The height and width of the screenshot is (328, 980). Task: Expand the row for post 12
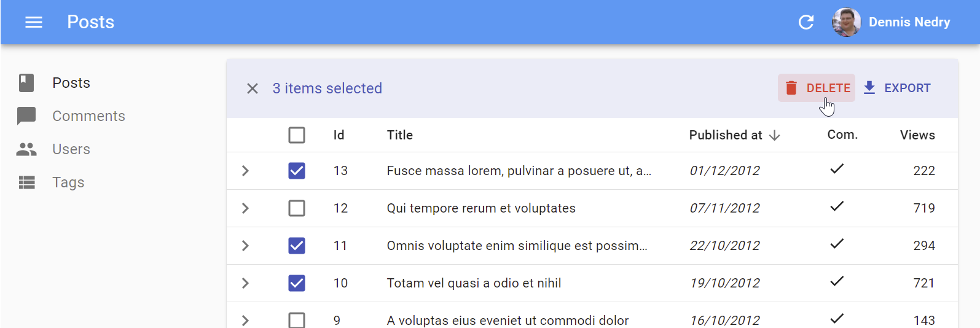pos(245,208)
